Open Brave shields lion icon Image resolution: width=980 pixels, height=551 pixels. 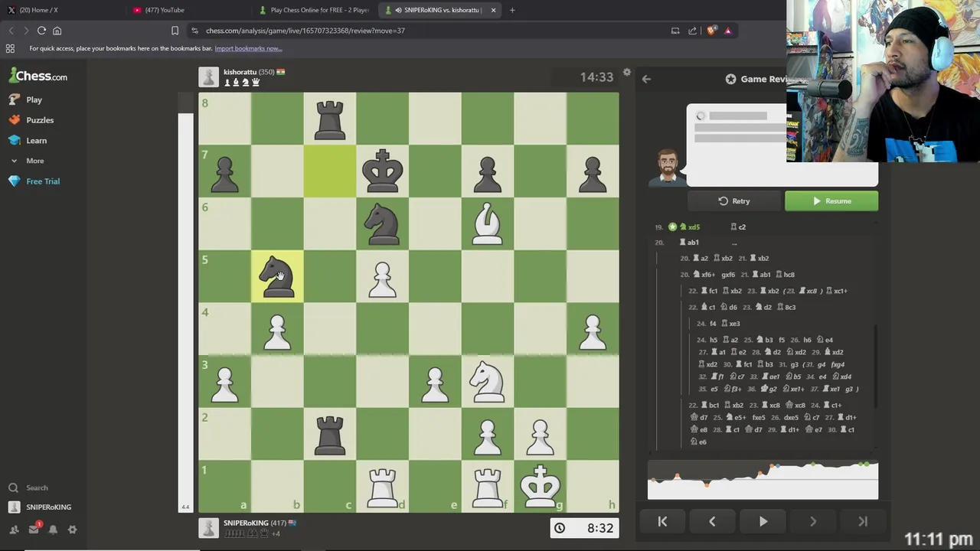click(711, 31)
